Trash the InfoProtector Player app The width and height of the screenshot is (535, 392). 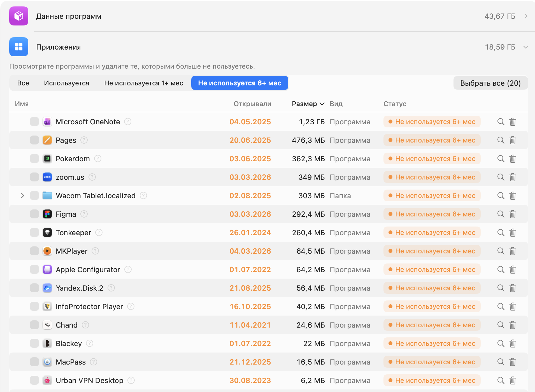(x=513, y=307)
